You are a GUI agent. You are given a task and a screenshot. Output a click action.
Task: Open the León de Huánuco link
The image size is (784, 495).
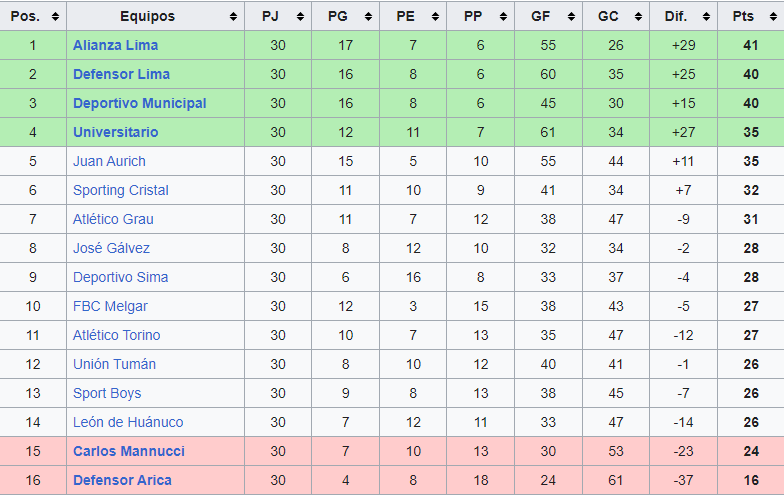coord(128,422)
